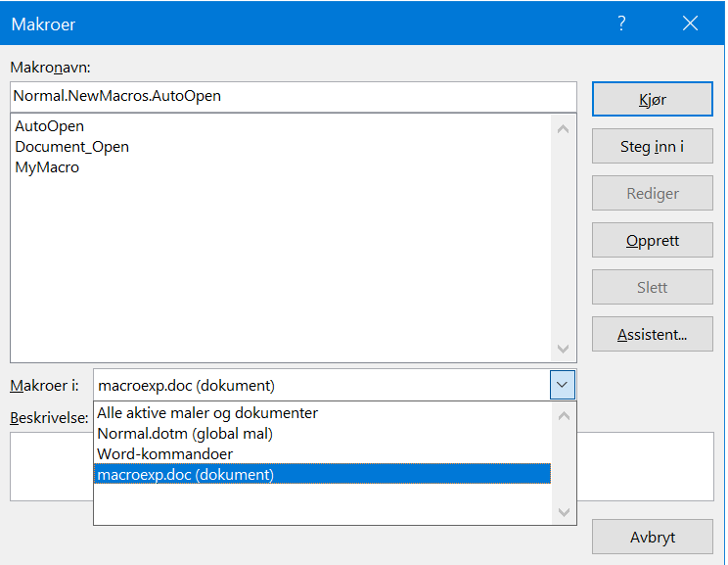Choose Normal.dotm (global mal) option
The image size is (728, 565).
185,434
